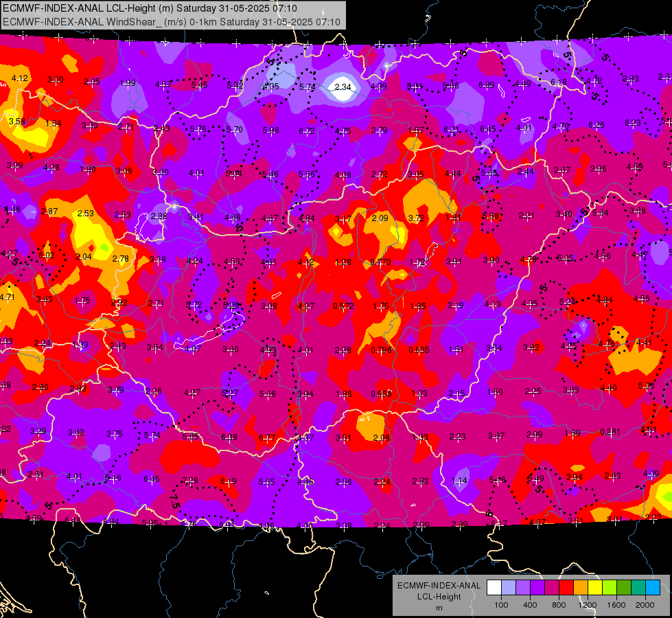The height and width of the screenshot is (618, 672).
Task: Click the grid value 5.42
Action: 235,85
